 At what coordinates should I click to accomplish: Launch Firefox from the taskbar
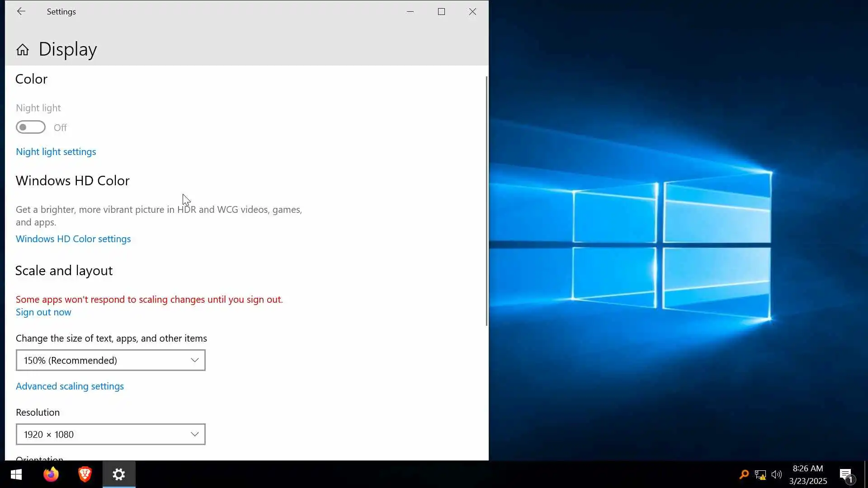51,474
